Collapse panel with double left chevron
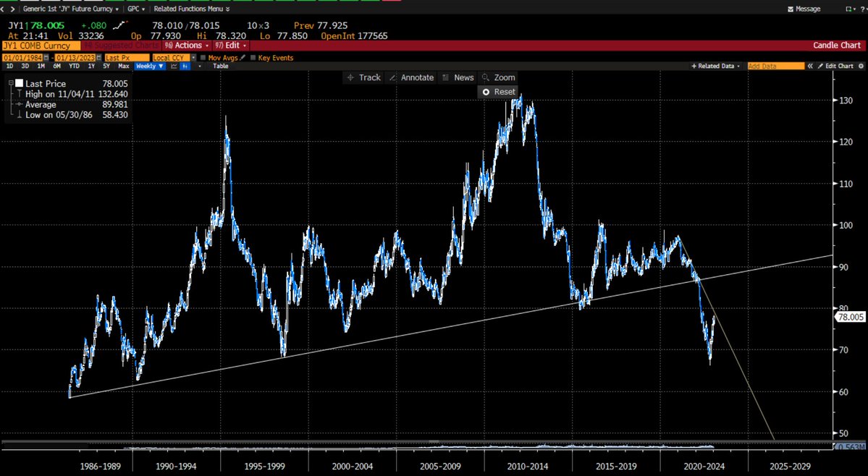868x476 pixels. pos(810,67)
